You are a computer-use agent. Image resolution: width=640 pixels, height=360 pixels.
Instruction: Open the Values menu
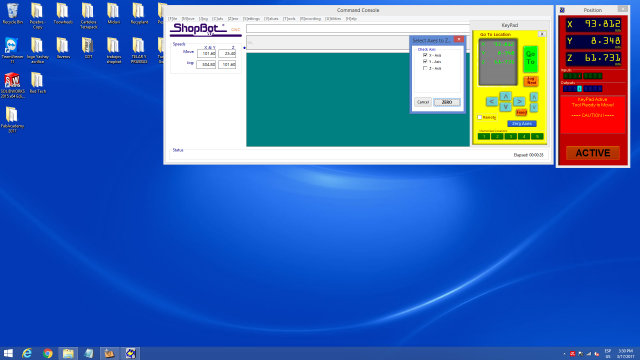click(271, 19)
